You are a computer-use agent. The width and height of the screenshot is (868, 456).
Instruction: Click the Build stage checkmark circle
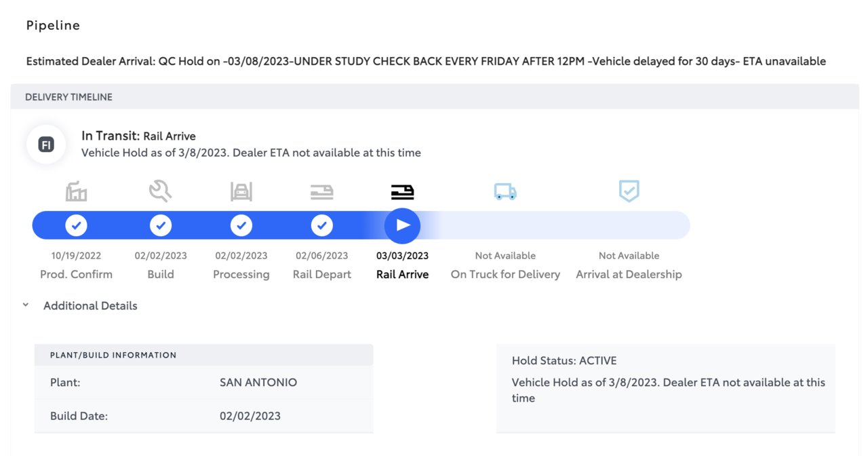(161, 225)
